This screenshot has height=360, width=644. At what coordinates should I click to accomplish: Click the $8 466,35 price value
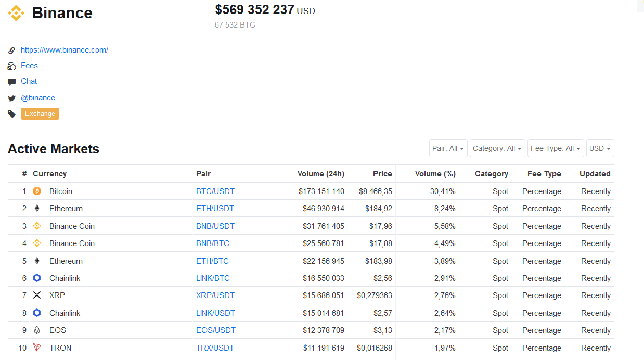pos(376,191)
